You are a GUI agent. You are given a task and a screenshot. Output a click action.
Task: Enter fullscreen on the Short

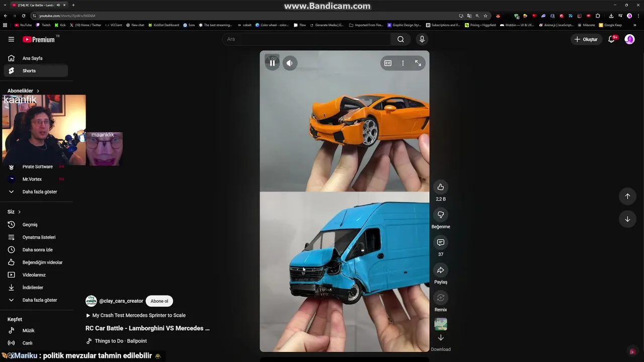[x=418, y=63]
